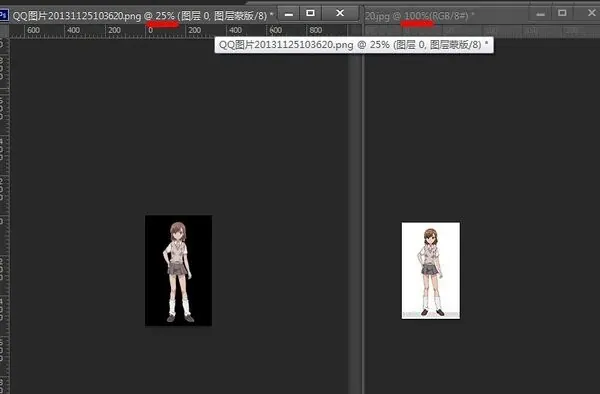This screenshot has height=394, width=600.
Task: Close the QQ图片20131125103620.png window
Action: pyautogui.click(x=340, y=13)
